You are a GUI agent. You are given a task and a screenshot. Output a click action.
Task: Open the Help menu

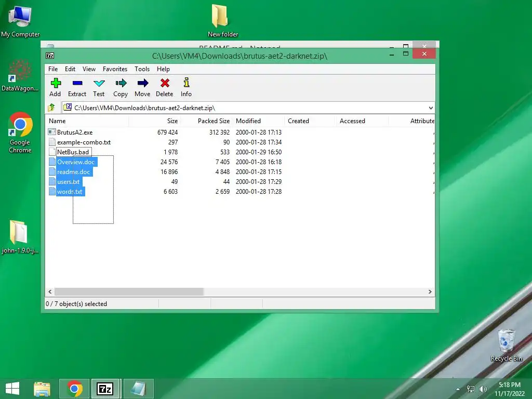[163, 69]
